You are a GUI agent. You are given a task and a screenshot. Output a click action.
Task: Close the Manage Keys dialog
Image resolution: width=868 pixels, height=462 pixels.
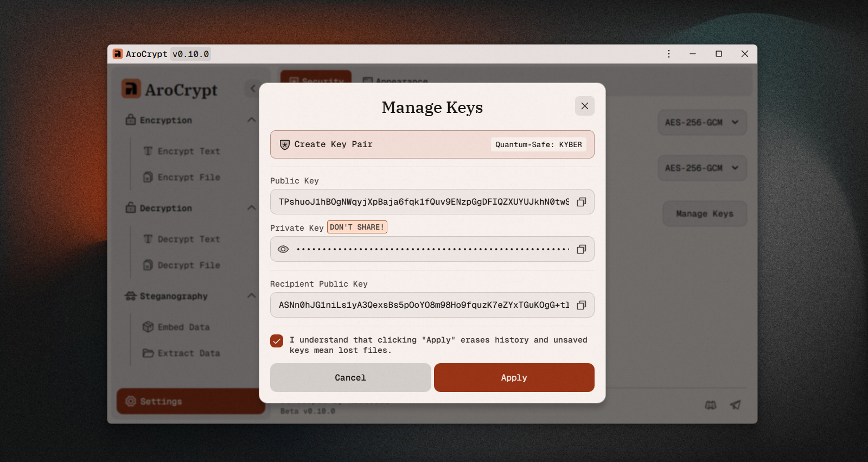coord(584,106)
